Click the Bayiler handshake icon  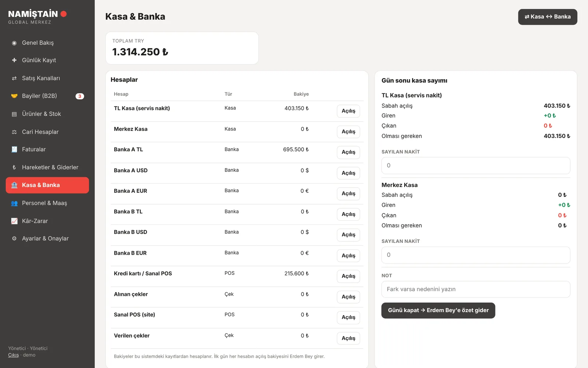point(14,96)
